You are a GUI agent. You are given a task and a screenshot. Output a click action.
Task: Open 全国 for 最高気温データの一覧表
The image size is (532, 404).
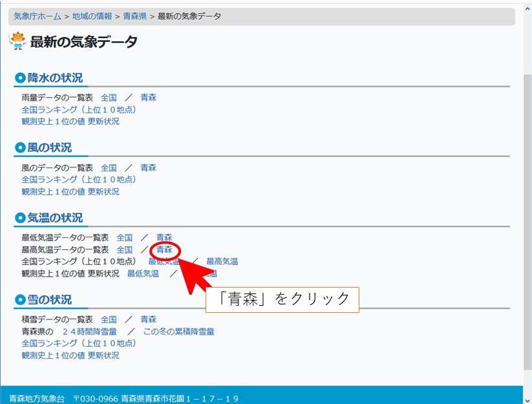coord(125,250)
